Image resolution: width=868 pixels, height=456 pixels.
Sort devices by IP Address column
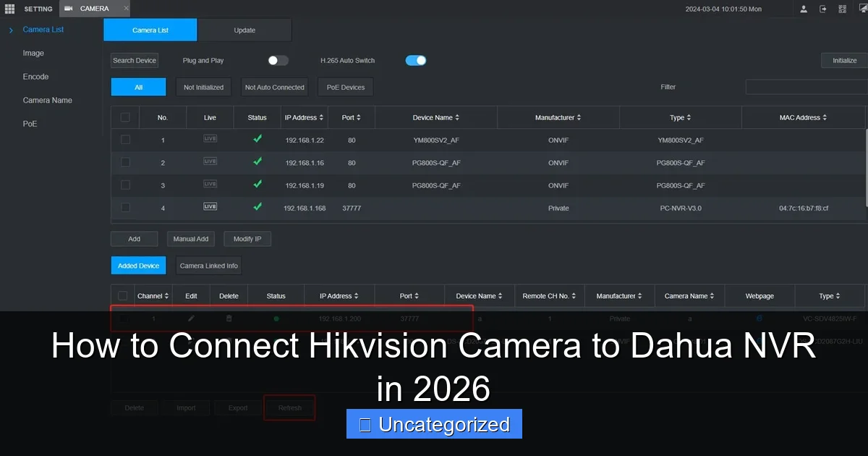(304, 117)
